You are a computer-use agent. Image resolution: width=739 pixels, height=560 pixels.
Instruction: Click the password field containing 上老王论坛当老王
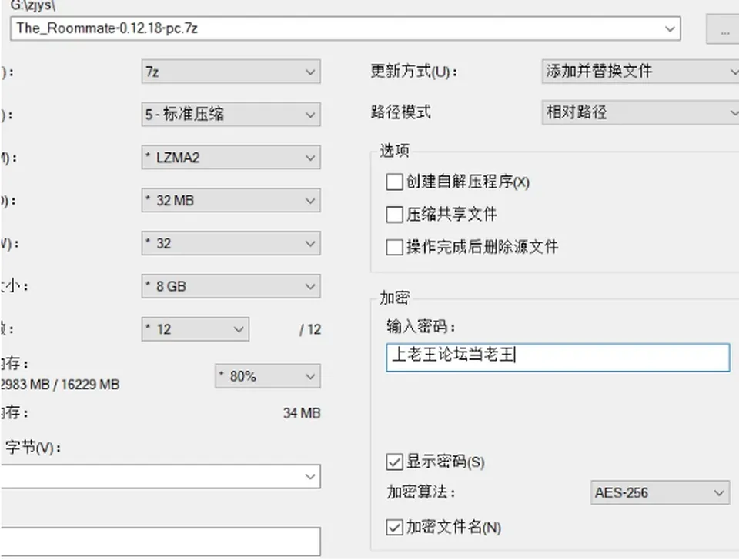coord(558,358)
